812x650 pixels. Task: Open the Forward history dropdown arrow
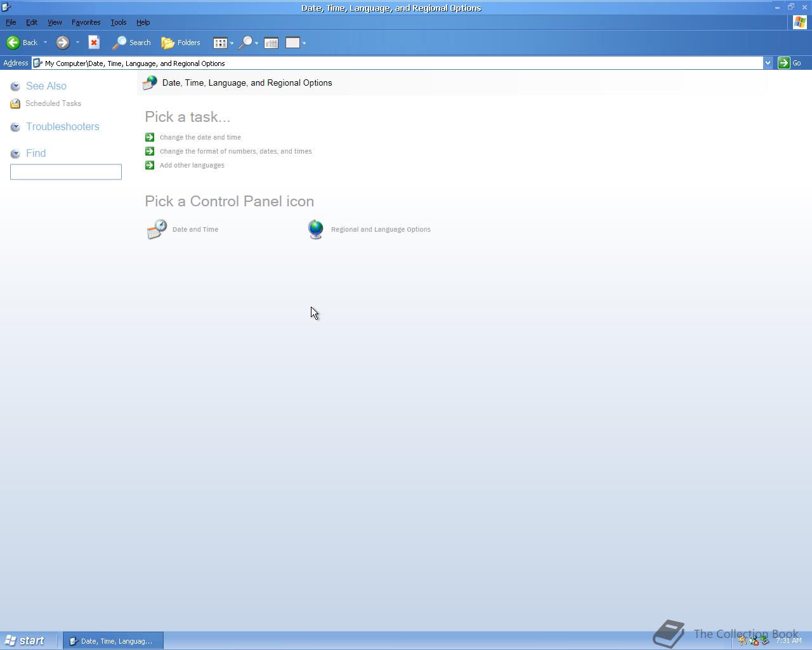tap(77, 43)
